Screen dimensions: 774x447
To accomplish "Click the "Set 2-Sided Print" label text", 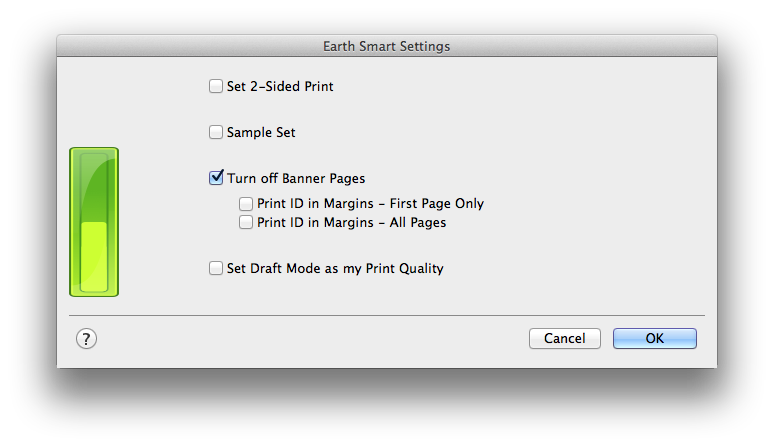I will tap(280, 87).
